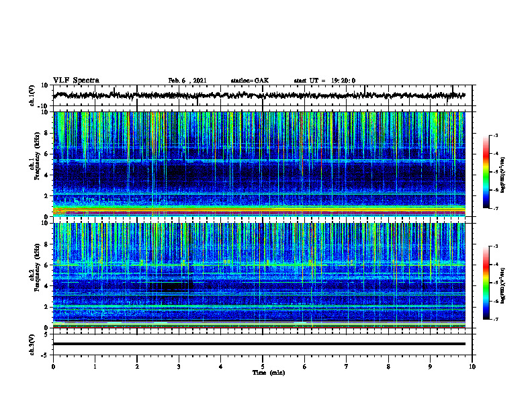Click time axis tick label "8"
This screenshot has height=411, width=532.
tap(388, 367)
